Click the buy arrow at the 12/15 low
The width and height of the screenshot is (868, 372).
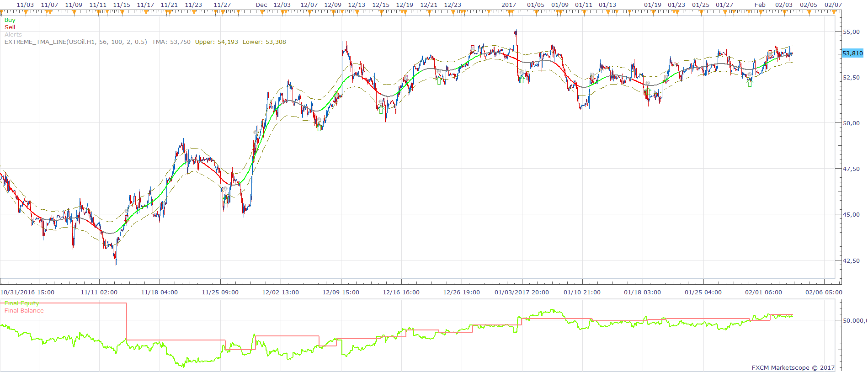point(381,110)
